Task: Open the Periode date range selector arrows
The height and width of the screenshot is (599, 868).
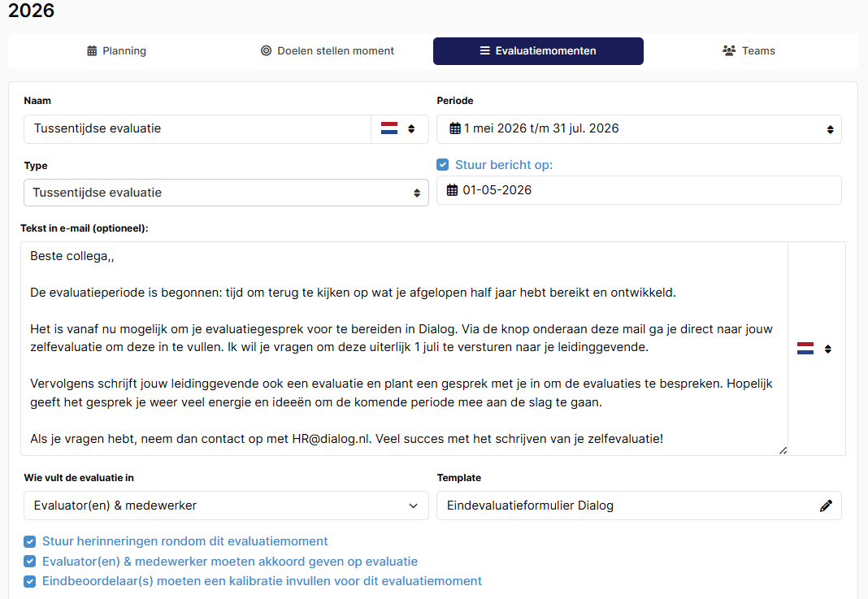Action: [830, 129]
